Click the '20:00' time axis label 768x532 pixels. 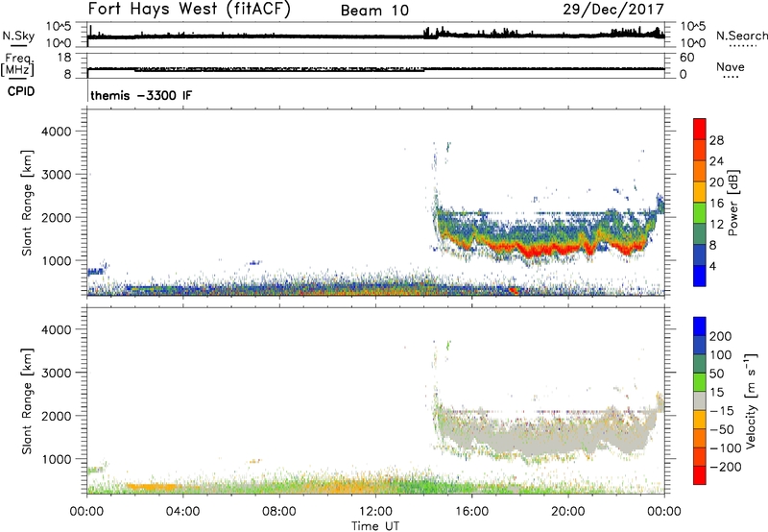point(568,512)
